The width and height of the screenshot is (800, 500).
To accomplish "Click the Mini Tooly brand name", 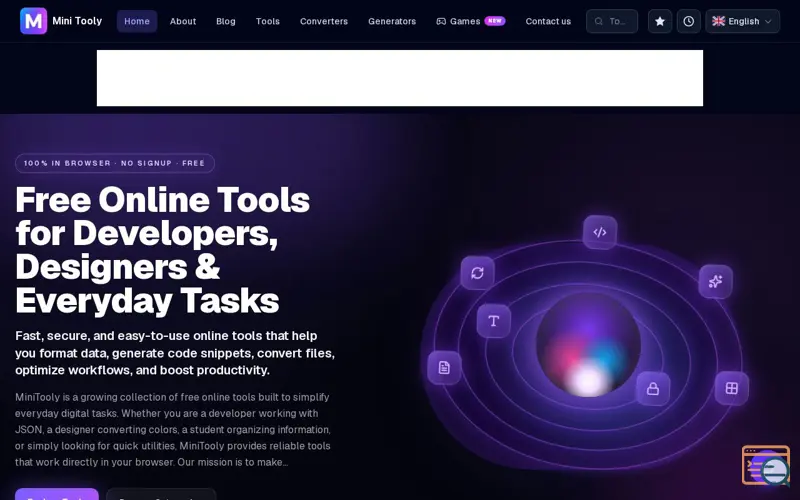I will [77, 21].
